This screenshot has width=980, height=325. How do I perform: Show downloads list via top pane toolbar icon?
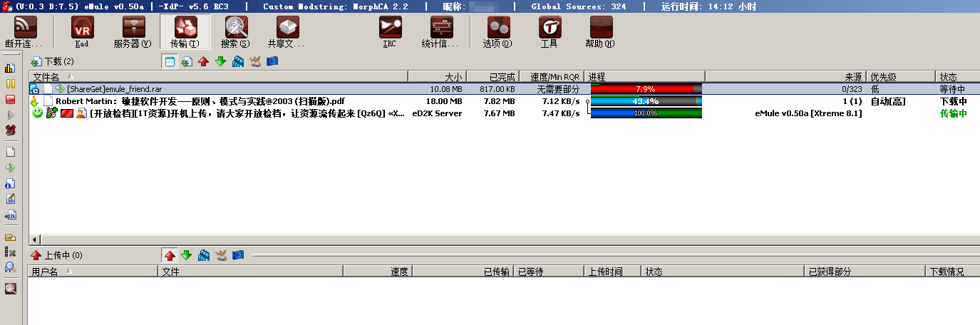[x=187, y=62]
